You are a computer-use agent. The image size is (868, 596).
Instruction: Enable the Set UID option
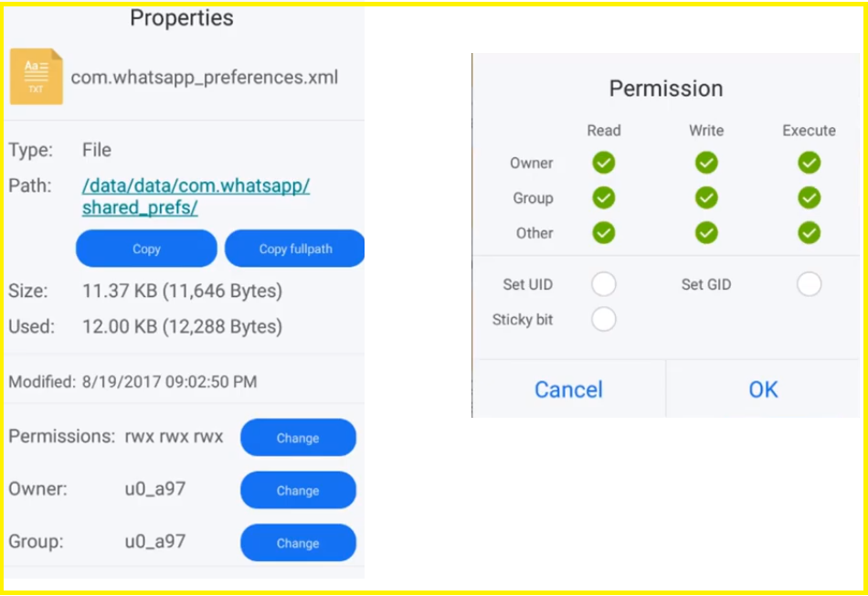pos(603,284)
